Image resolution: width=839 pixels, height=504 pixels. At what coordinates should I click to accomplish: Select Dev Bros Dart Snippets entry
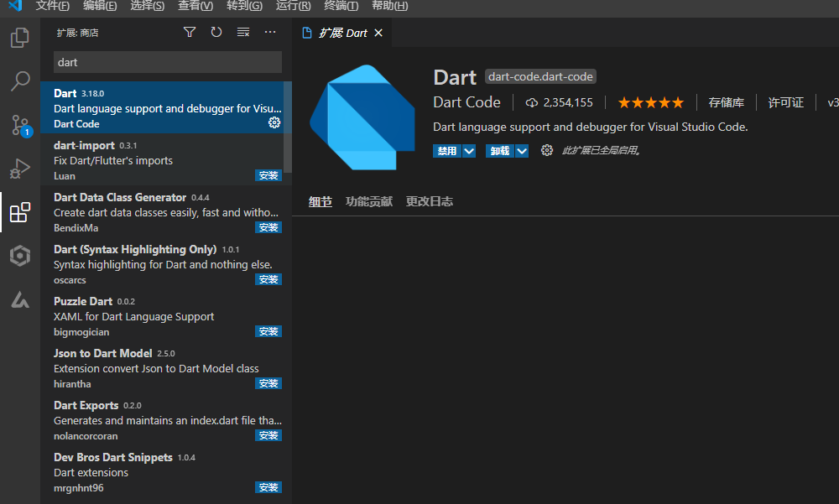166,470
